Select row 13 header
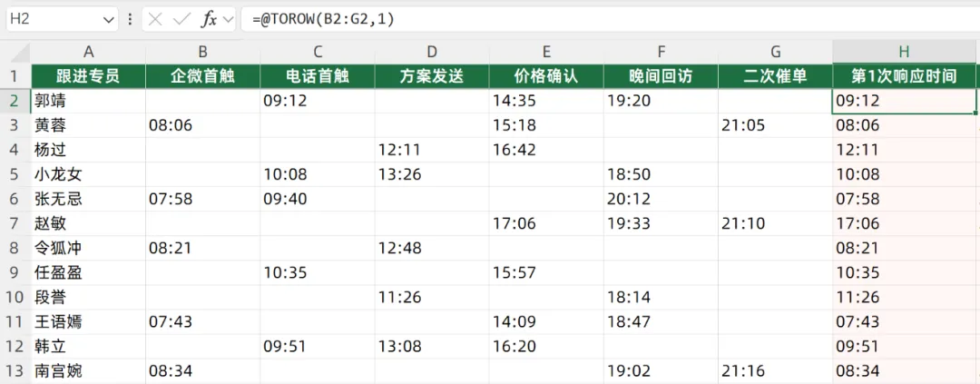The width and height of the screenshot is (980, 384). (x=15, y=371)
